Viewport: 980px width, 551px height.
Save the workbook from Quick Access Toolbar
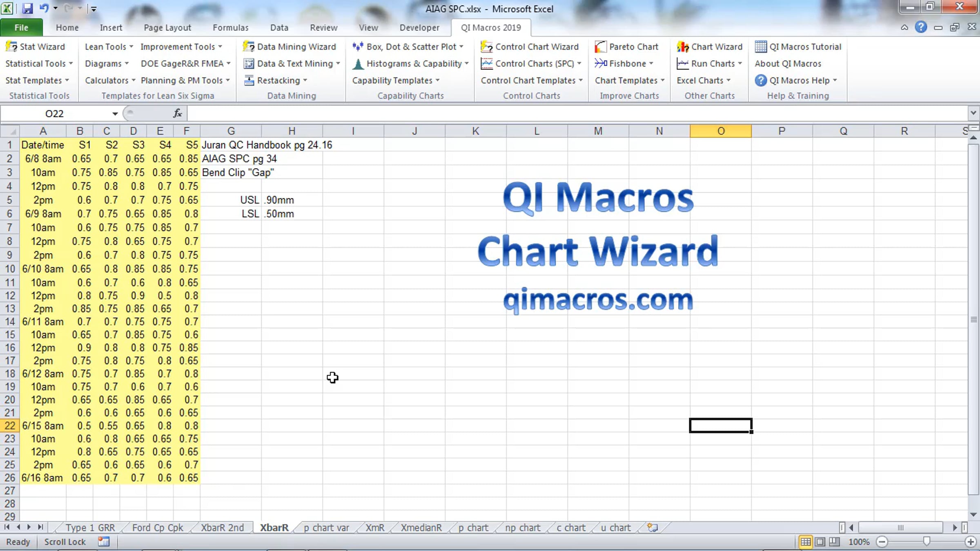27,8
